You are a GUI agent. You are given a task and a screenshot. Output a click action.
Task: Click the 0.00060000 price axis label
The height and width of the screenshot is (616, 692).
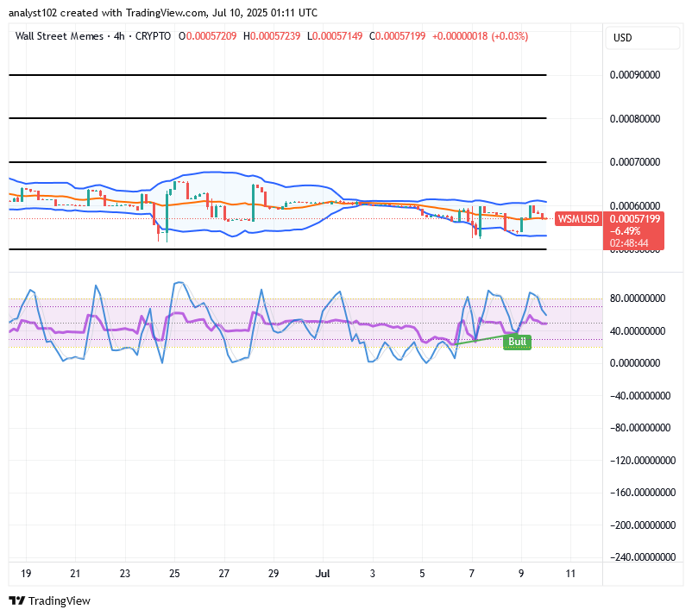[635, 205]
